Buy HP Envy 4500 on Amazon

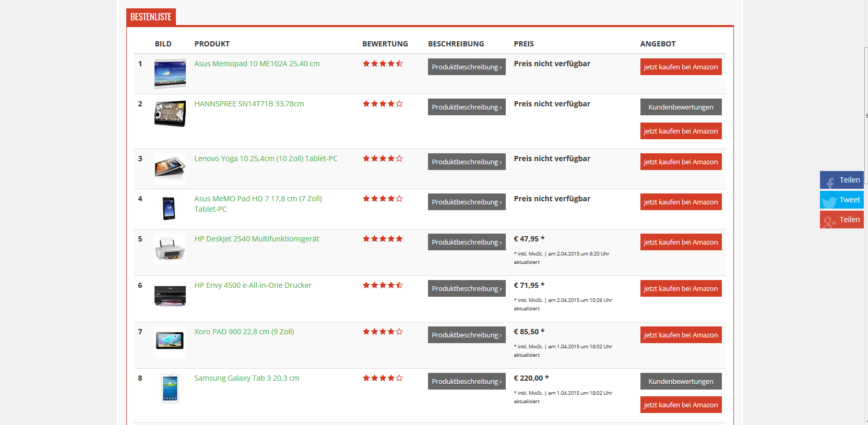tap(681, 288)
